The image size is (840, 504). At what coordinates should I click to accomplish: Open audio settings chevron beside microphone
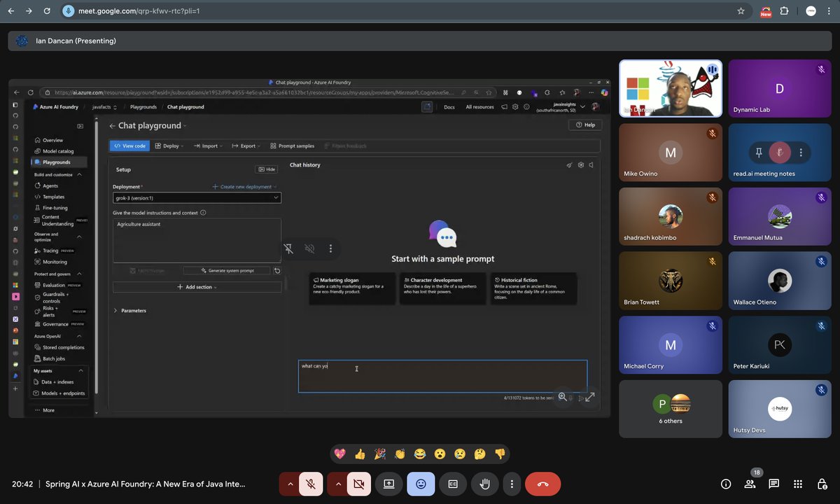point(290,484)
